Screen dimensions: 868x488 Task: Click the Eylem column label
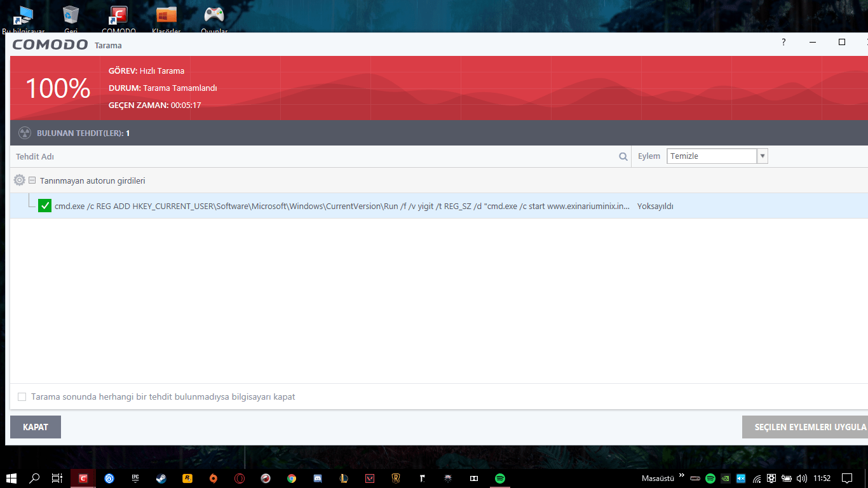[x=649, y=156]
